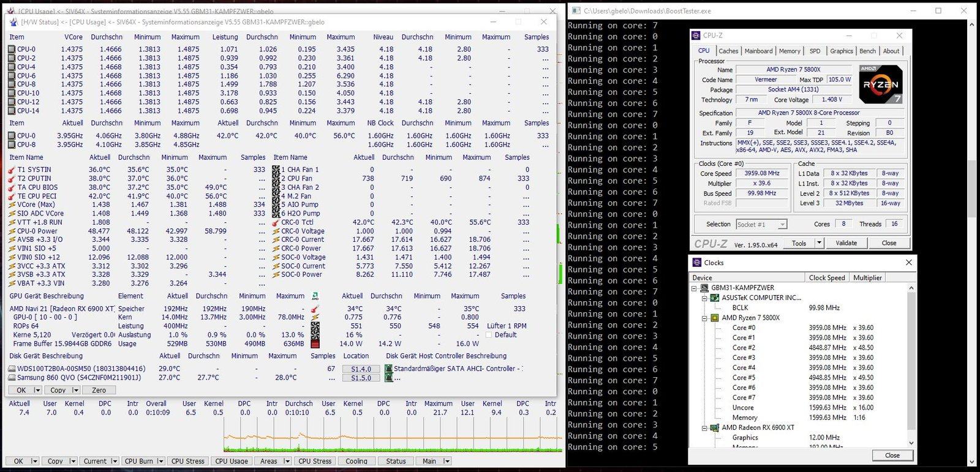Viewport: 980px width, 472px height.
Task: Collapse the GBM31-KAMPFZWER tree node
Action: pyautogui.click(x=695, y=288)
